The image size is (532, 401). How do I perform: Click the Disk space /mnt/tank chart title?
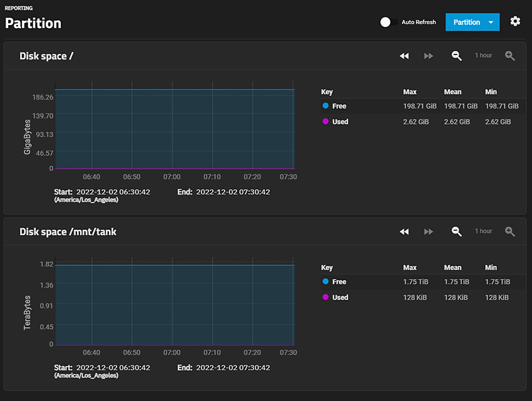click(x=68, y=232)
